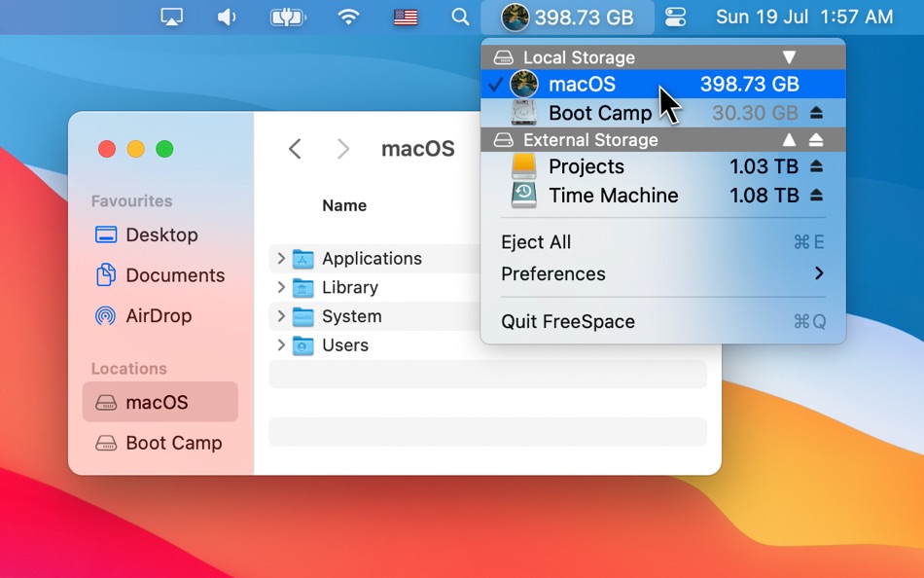The image size is (924, 578).
Task: Expand the Users folder disclosure arrow
Action: tap(280, 345)
